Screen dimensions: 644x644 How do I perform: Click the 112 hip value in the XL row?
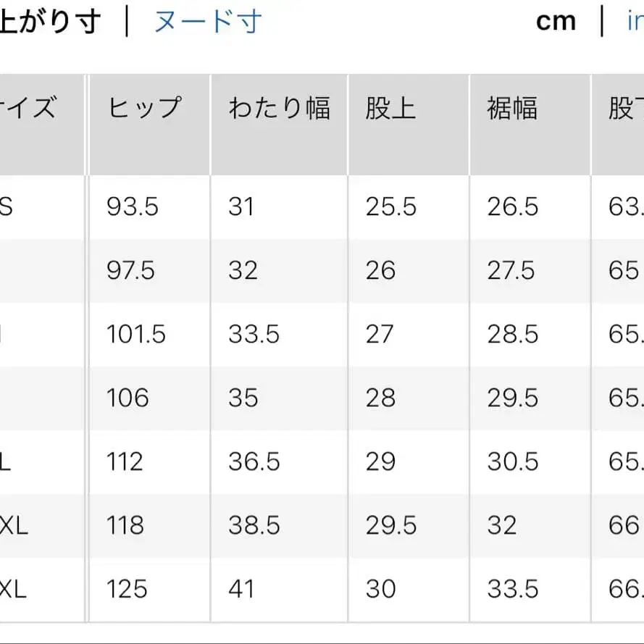125,461
